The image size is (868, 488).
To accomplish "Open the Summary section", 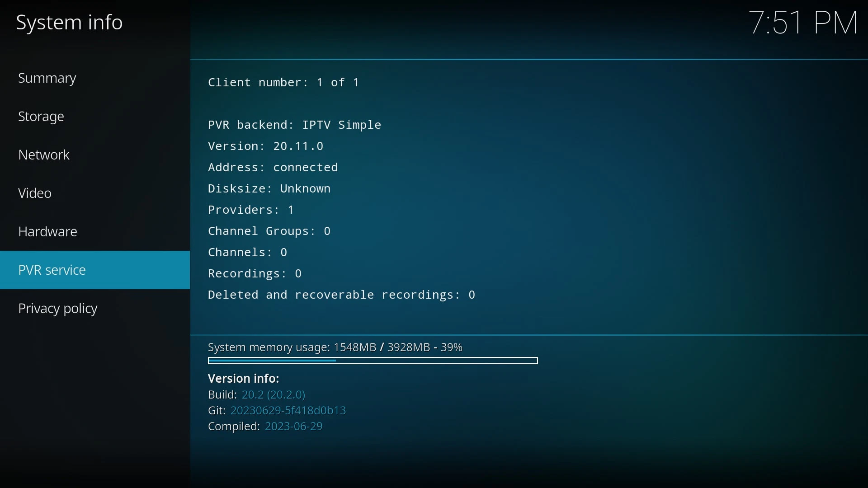I will [x=95, y=78].
